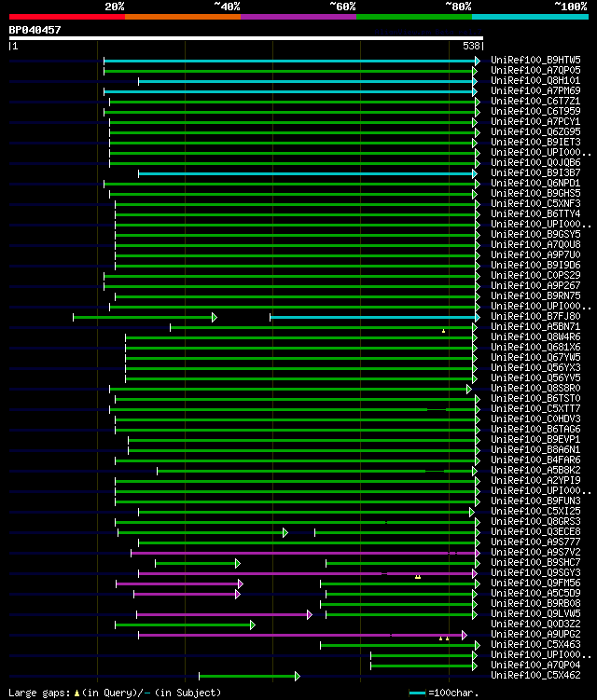Select the UniRef100_A9UPG2 label
Viewport: 597px width, 700px height.
click(535, 636)
